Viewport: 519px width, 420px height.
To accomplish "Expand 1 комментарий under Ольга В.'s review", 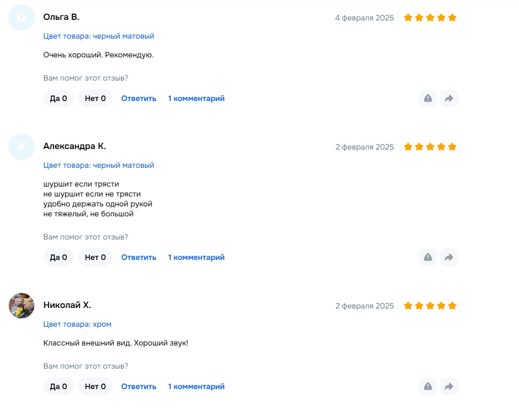I will tap(196, 98).
